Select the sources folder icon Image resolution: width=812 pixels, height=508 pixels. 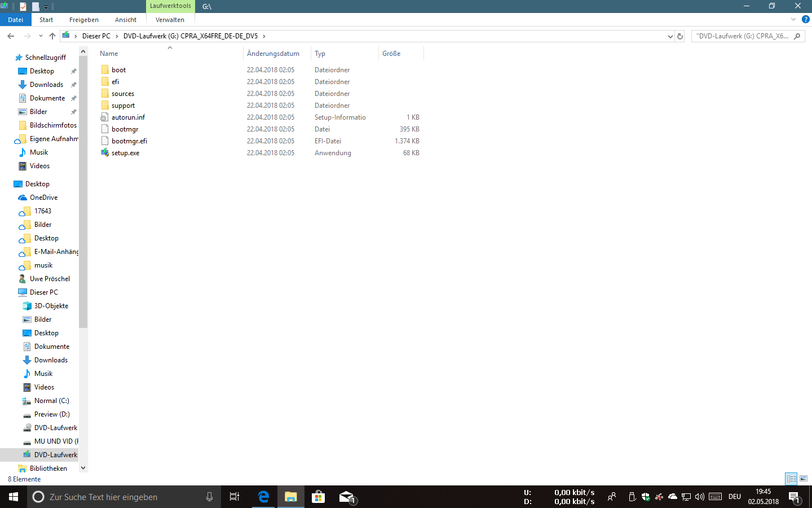pos(105,94)
